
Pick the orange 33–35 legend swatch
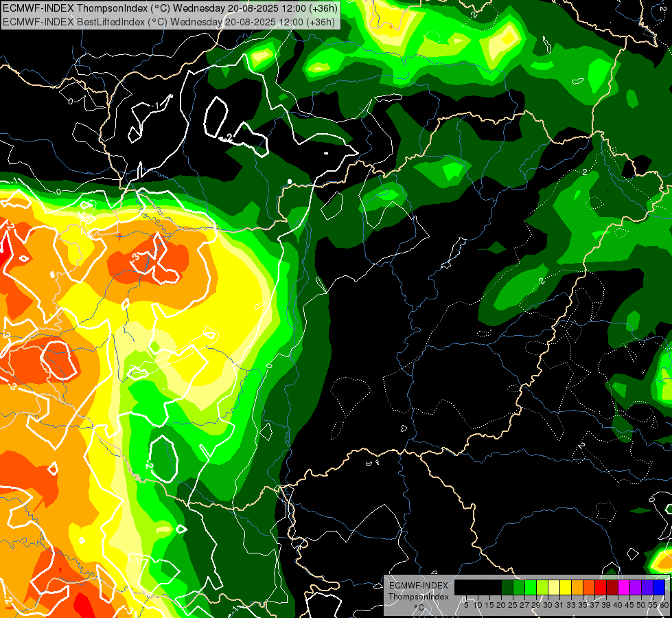(x=577, y=587)
